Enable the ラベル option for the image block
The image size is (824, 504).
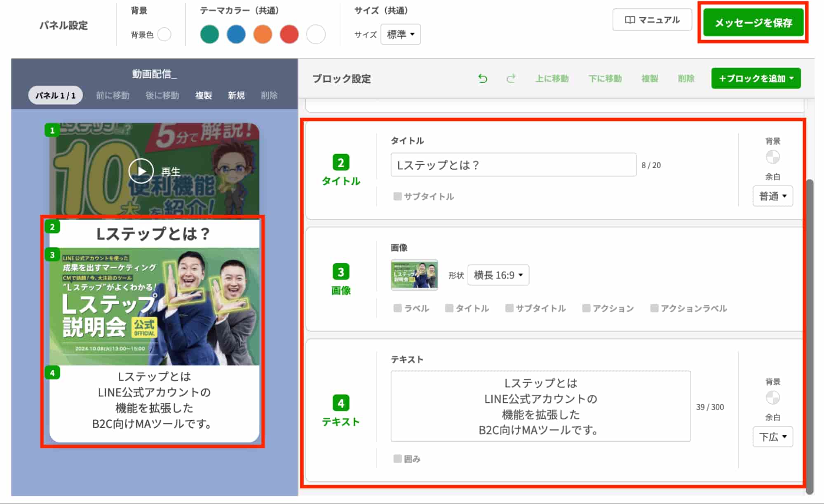[397, 308]
